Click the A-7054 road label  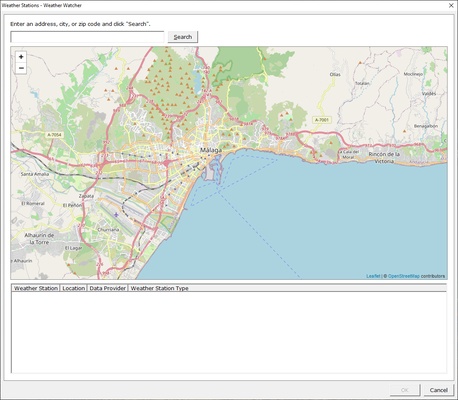54,135
